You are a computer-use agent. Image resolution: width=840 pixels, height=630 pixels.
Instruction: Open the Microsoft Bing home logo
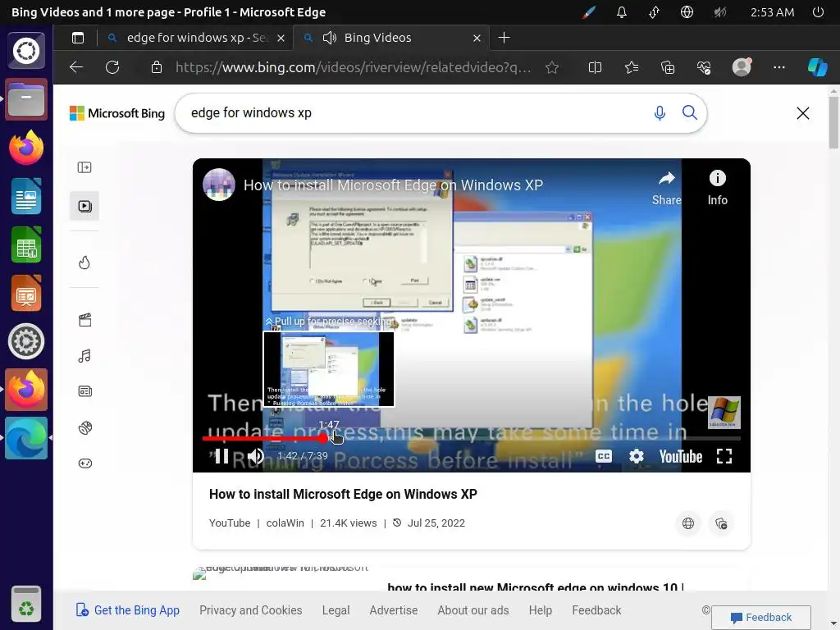pos(117,113)
